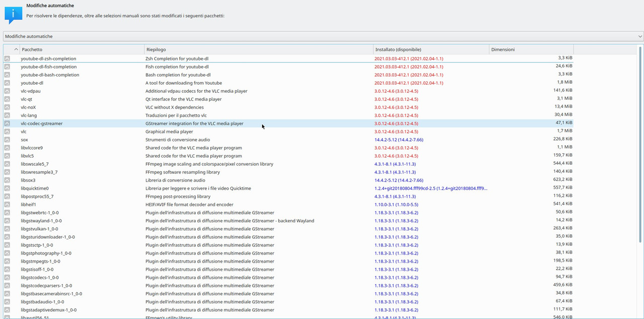
Task: Click status icon next to vlc-noX
Action: (7, 107)
